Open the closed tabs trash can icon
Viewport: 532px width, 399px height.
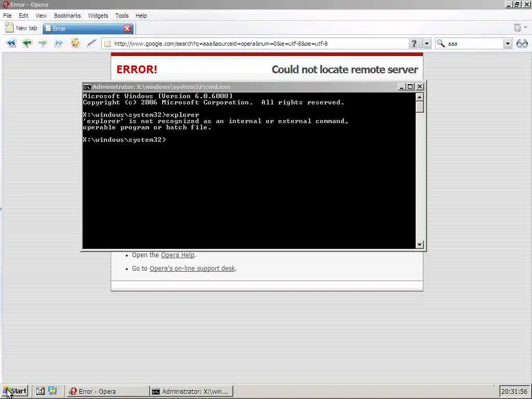point(517,28)
